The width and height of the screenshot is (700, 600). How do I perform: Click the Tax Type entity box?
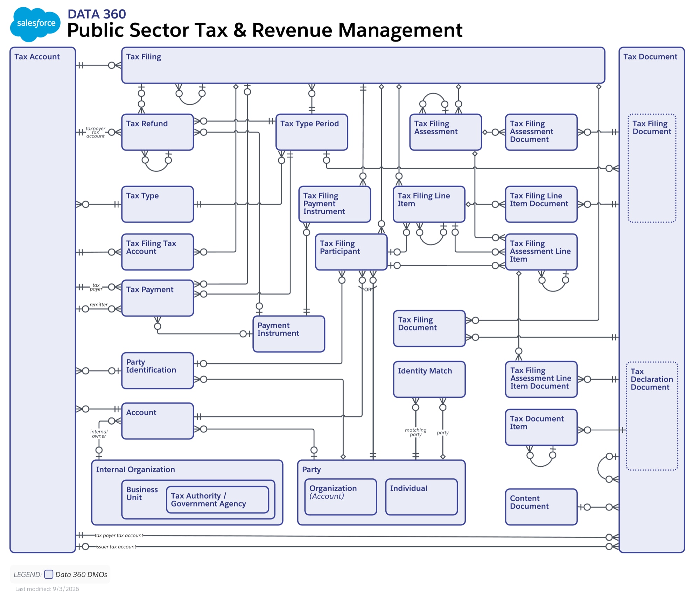pos(157,204)
